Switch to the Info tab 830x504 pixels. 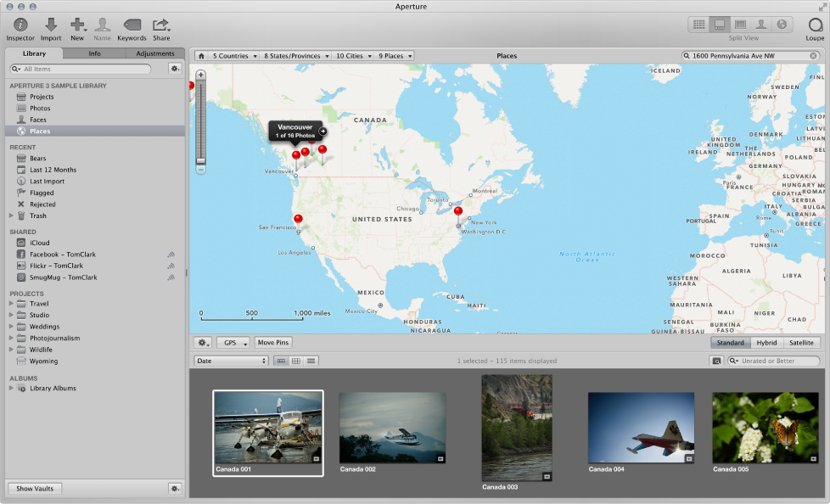pos(94,53)
